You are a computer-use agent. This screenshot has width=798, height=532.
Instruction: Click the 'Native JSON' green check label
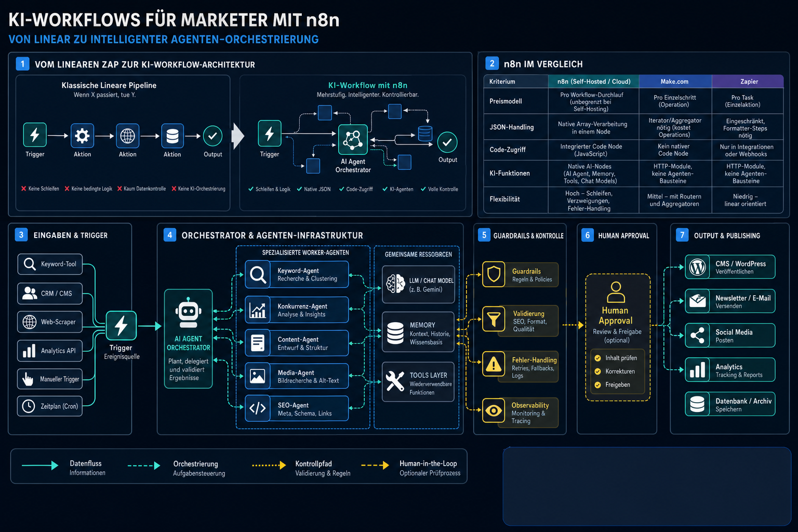(314, 189)
